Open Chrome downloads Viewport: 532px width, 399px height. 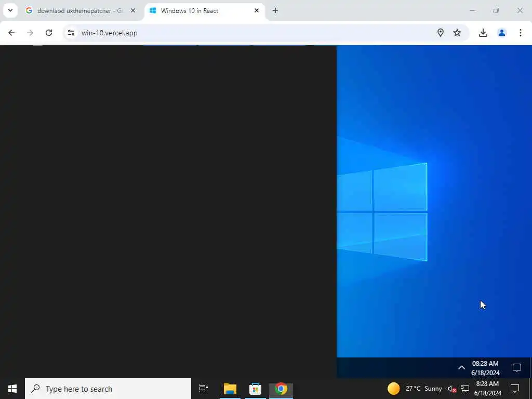(x=483, y=33)
